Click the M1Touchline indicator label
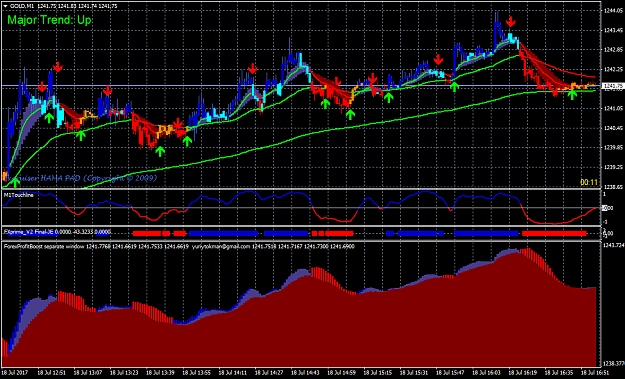 (x=19, y=195)
